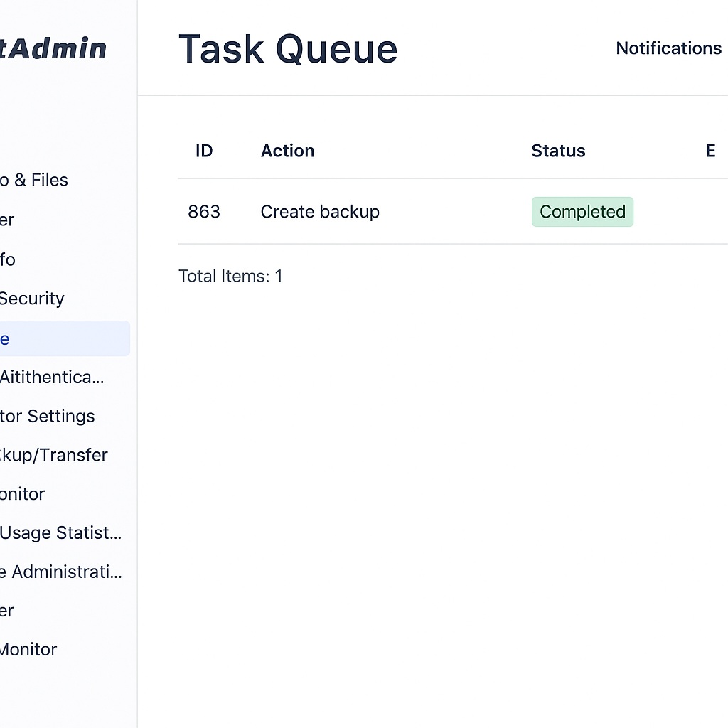Click the Action column header
Screen dimensions: 728x728
pyautogui.click(x=287, y=151)
